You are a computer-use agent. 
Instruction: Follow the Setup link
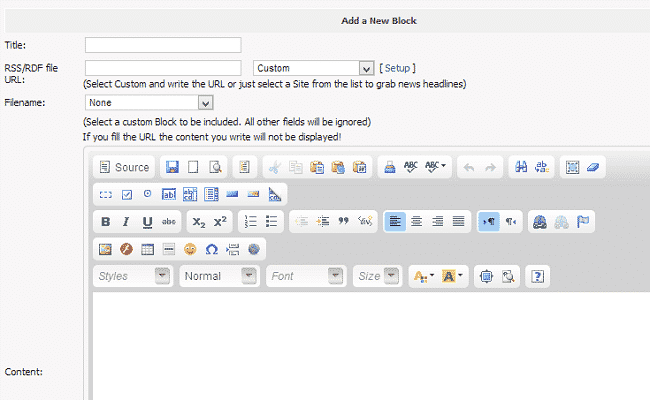(397, 68)
